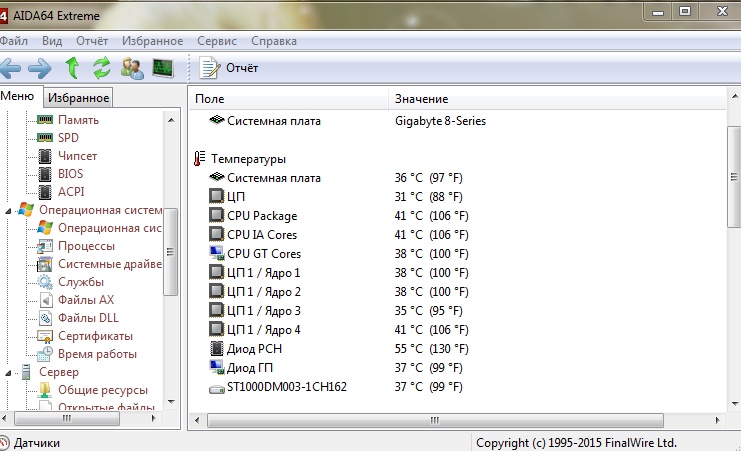Open the Сервис menu

[217, 41]
